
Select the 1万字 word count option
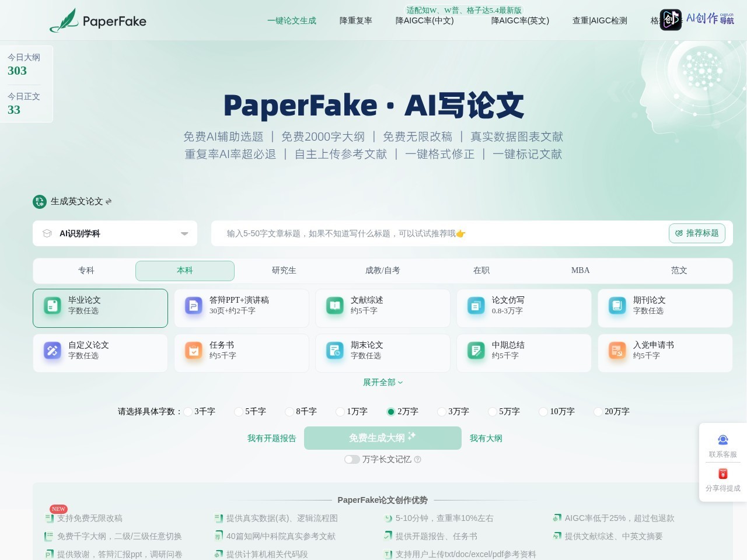pyautogui.click(x=352, y=411)
